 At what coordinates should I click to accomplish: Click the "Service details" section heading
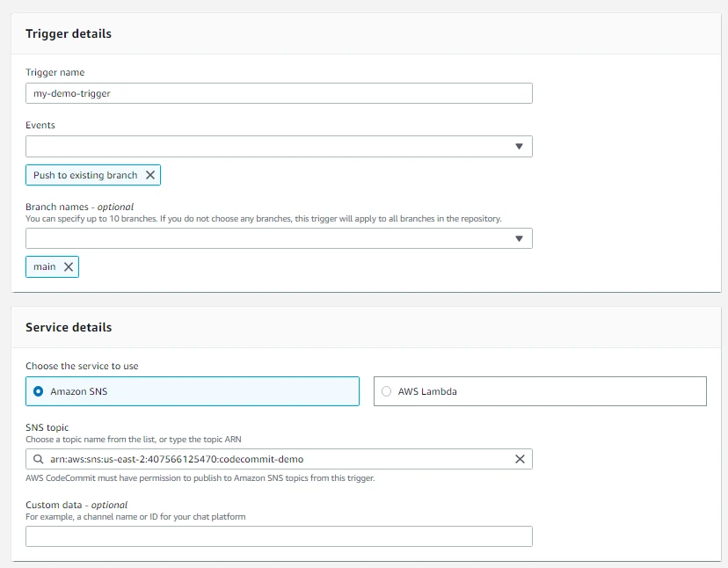(69, 327)
